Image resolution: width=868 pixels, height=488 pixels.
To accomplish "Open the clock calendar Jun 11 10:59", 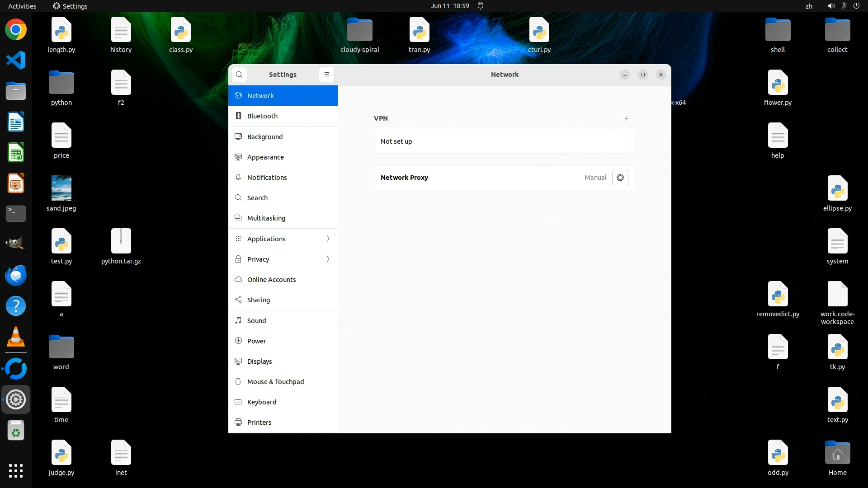I will click(x=449, y=6).
